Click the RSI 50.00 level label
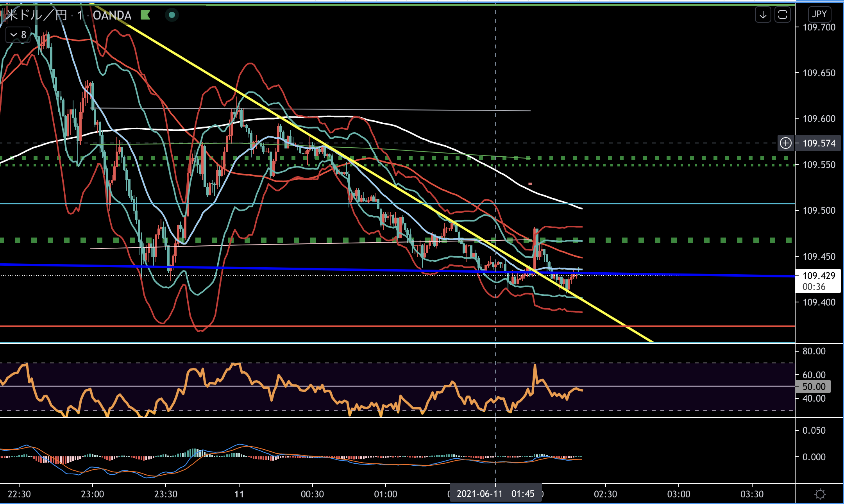Image resolution: width=844 pixels, height=504 pixels. coord(814,387)
